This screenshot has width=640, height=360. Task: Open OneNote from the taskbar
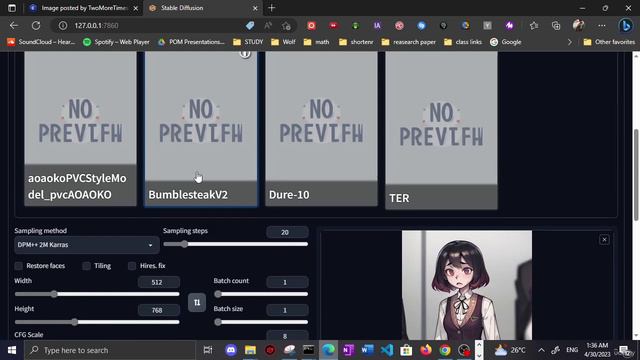(x=348, y=350)
